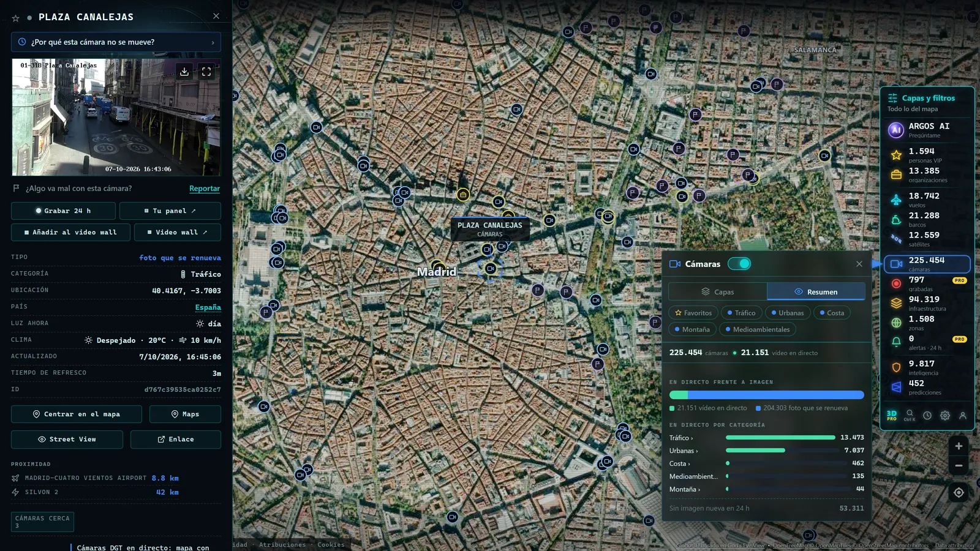Viewport: 980px width, 551px height.
Task: Start Grabar 24 h recording
Action: pos(63,211)
